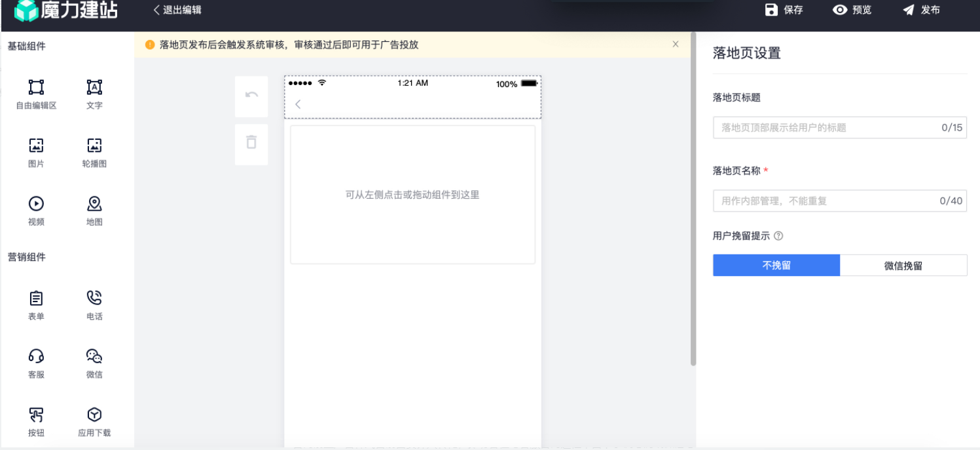Viewport: 980px width, 450px height.
Task: Save the page with 保存
Action: pyautogui.click(x=784, y=10)
